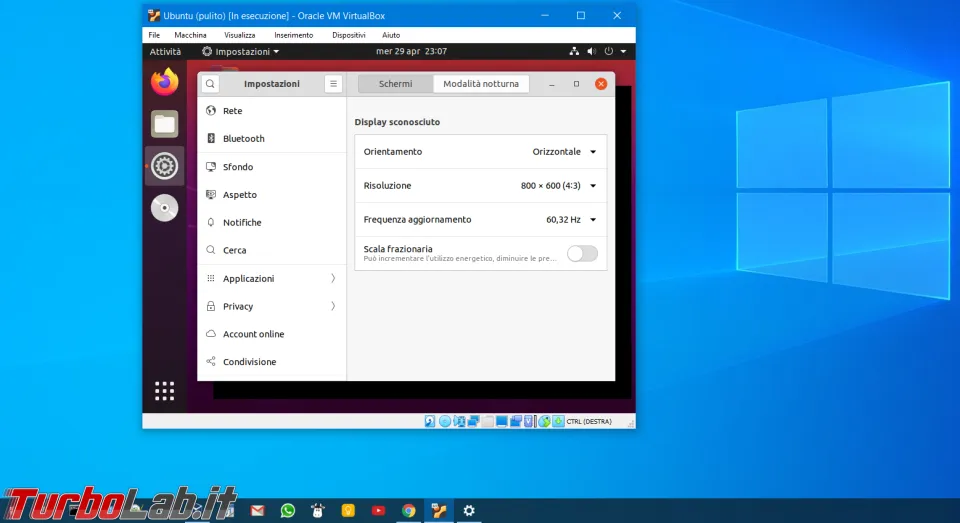Open Google Chrome from the Windows taskbar
Image resolution: width=960 pixels, height=523 pixels.
coord(408,510)
